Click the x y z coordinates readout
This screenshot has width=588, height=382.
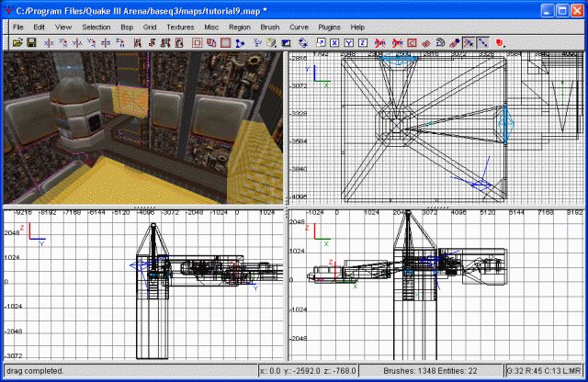point(308,371)
